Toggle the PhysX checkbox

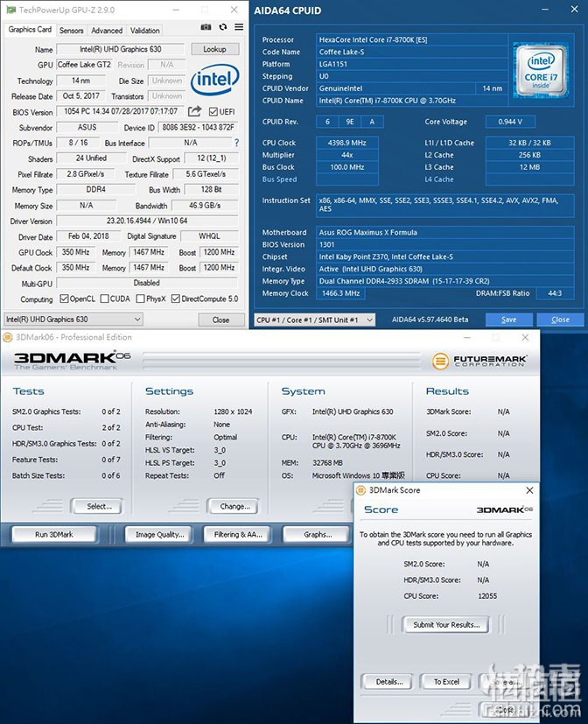point(141,299)
